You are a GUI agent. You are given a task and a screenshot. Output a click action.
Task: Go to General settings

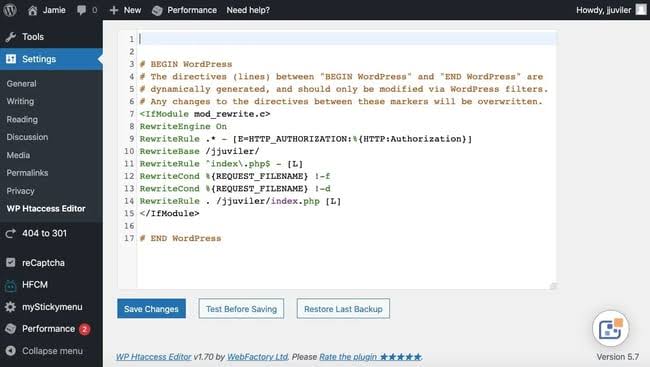[x=22, y=83]
